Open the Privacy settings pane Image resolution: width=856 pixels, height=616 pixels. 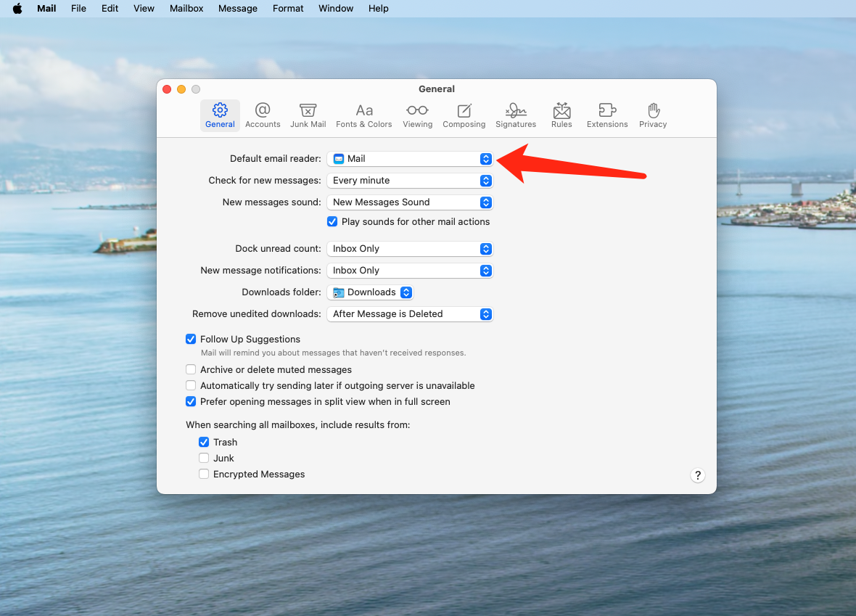pos(653,115)
